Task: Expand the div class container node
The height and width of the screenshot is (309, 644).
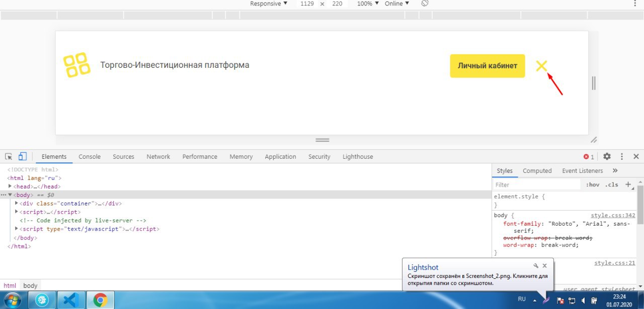Action: pyautogui.click(x=17, y=203)
